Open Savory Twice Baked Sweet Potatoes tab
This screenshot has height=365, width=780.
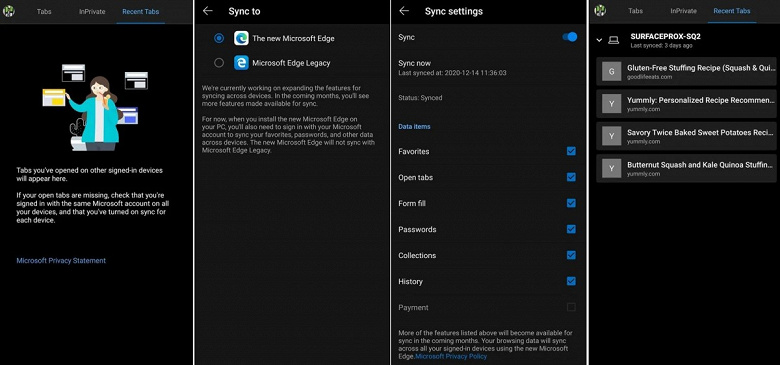(686, 136)
